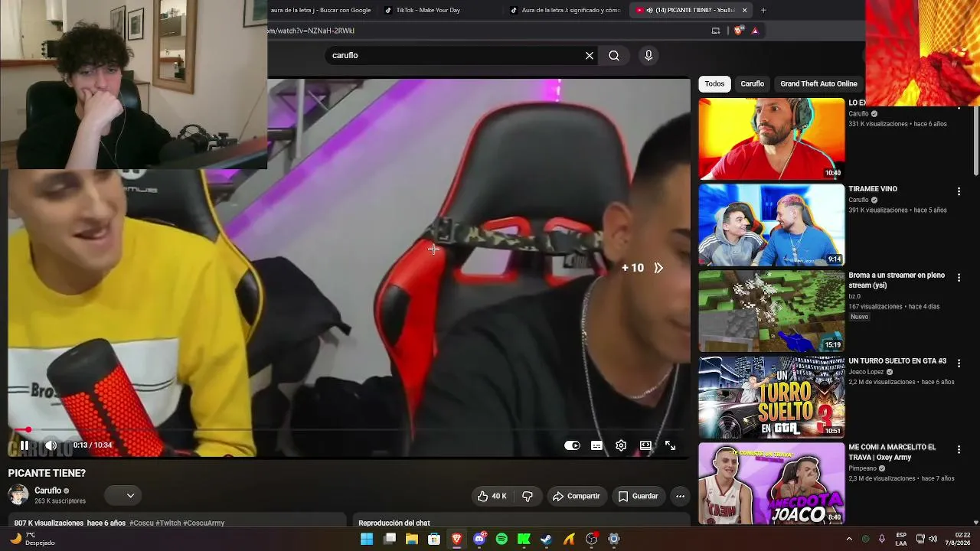
Task: Switch the player to theater mode
Action: point(645,445)
